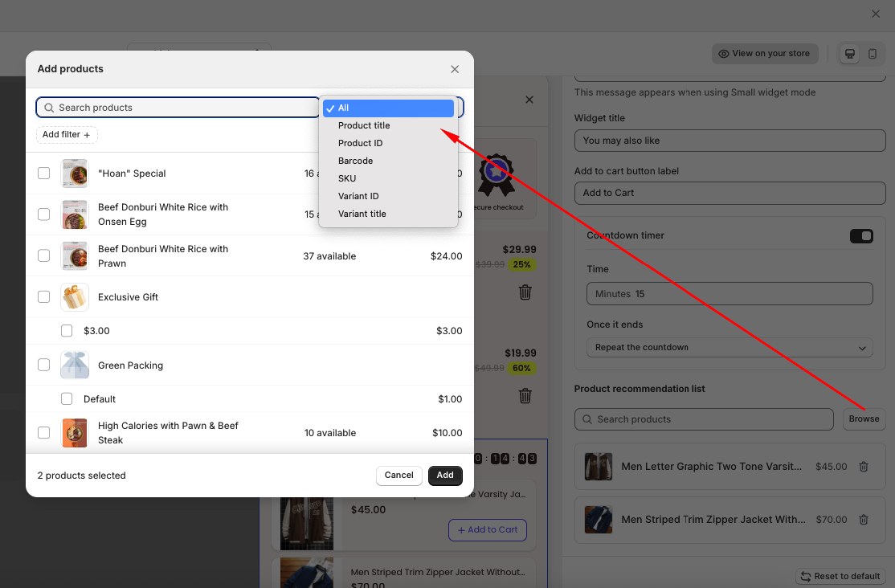
Task: Click the "37 available" text
Action: coord(329,256)
